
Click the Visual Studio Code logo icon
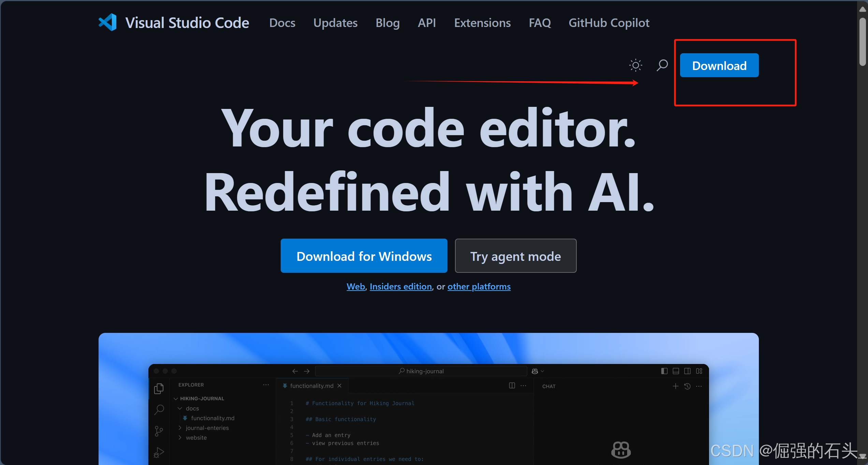click(107, 23)
